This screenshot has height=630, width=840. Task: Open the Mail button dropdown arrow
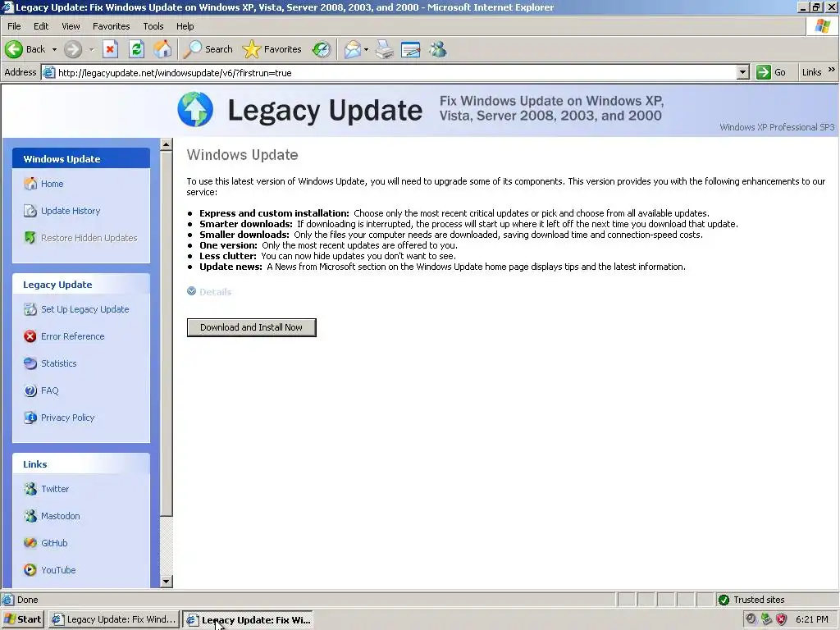pos(366,49)
